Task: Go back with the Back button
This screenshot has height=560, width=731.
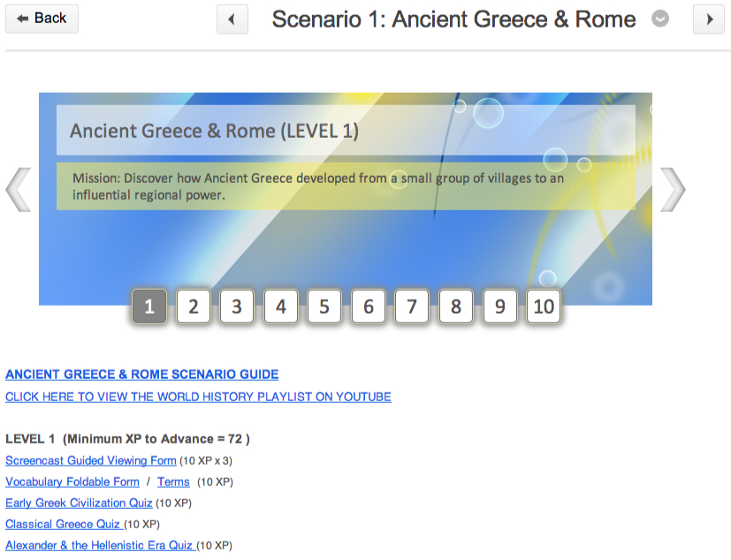Action: [x=42, y=19]
